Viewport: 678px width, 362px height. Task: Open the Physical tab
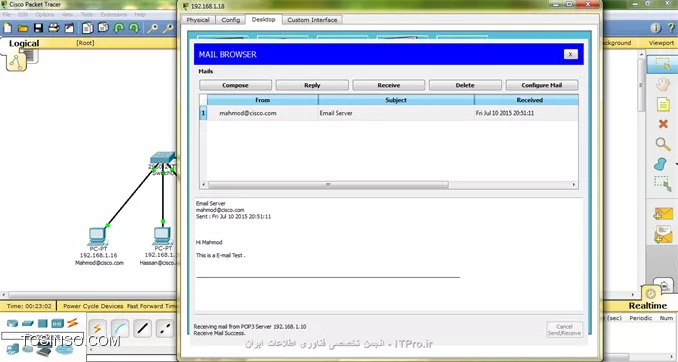(198, 20)
